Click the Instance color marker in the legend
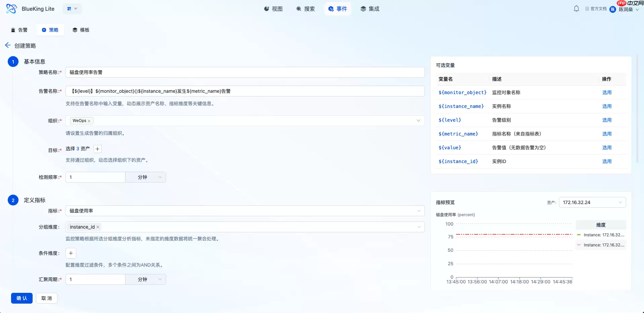 [578, 235]
